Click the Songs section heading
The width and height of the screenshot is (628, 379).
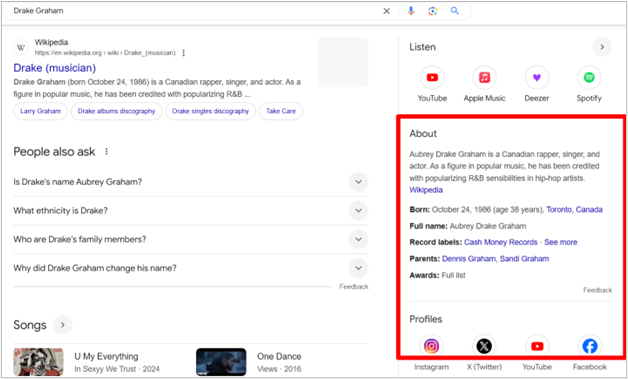pos(30,325)
